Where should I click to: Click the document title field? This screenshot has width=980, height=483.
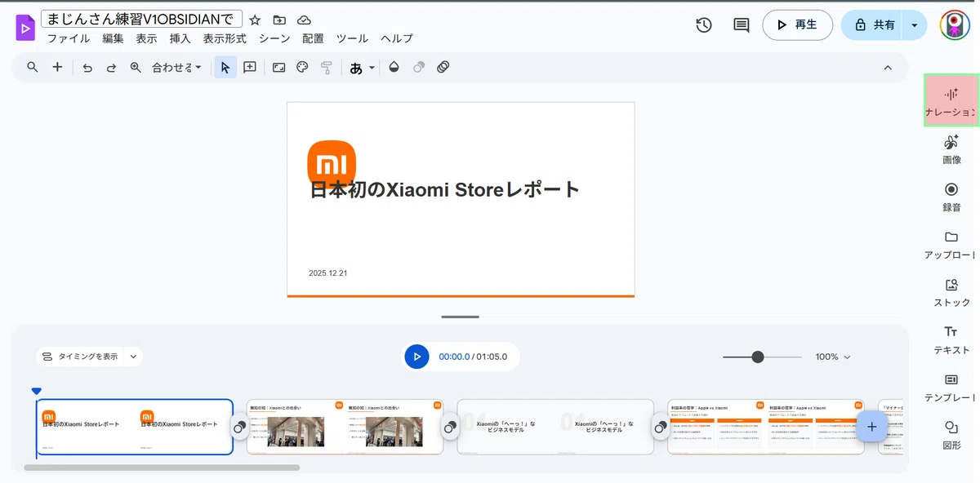[x=142, y=20]
